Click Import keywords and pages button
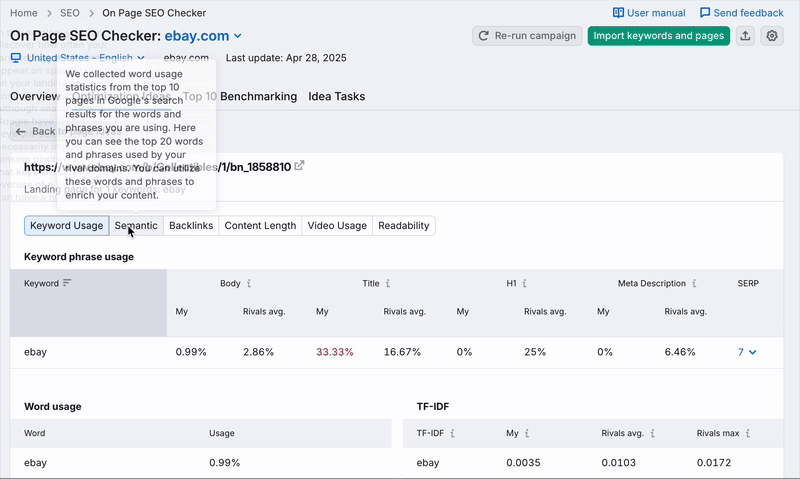Image resolution: width=800 pixels, height=479 pixels. point(658,36)
